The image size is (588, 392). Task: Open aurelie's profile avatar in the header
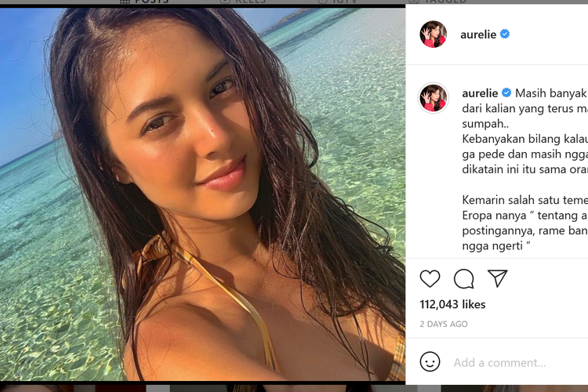433,34
